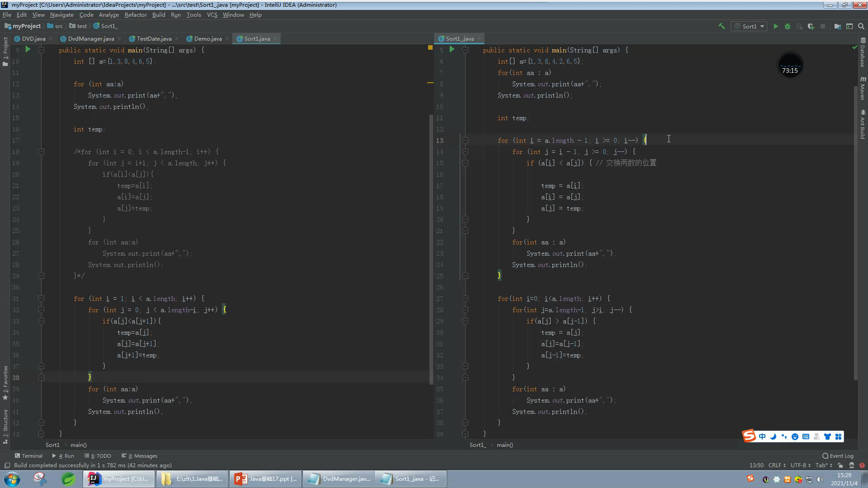Start debugging with the bug icon
The image size is (868, 488).
click(788, 26)
